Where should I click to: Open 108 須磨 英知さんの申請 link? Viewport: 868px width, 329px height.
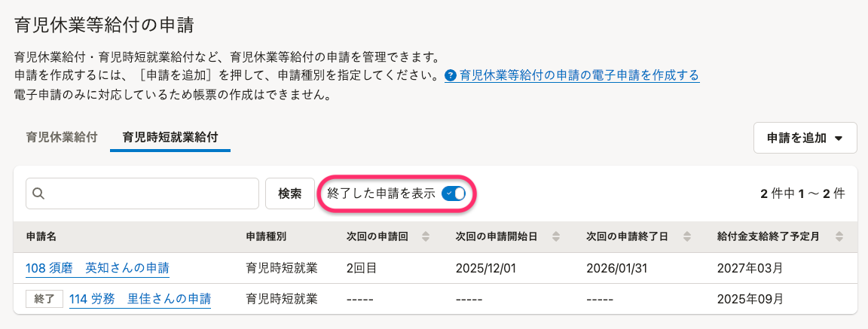(x=97, y=268)
